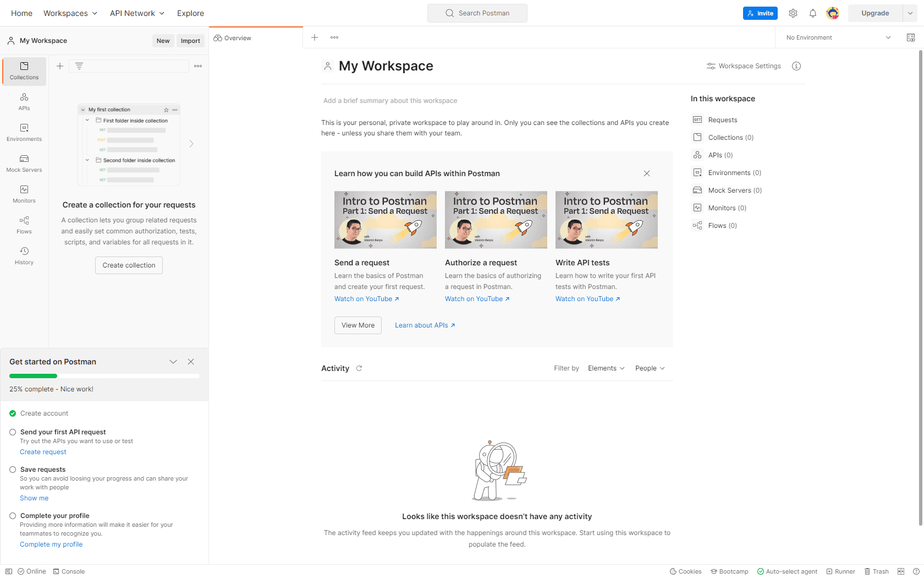Image resolution: width=924 pixels, height=578 pixels.
Task: Click the onboarding progress bar
Action: tap(105, 376)
